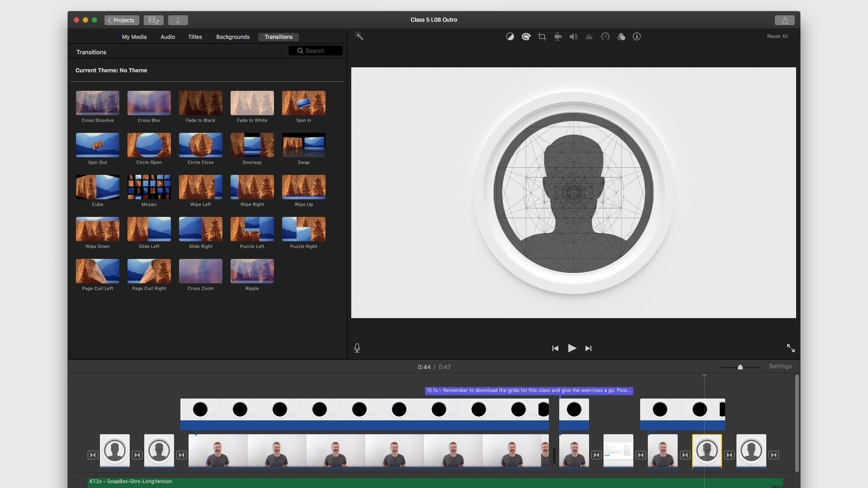Record voiceover with the microphone

(x=357, y=348)
